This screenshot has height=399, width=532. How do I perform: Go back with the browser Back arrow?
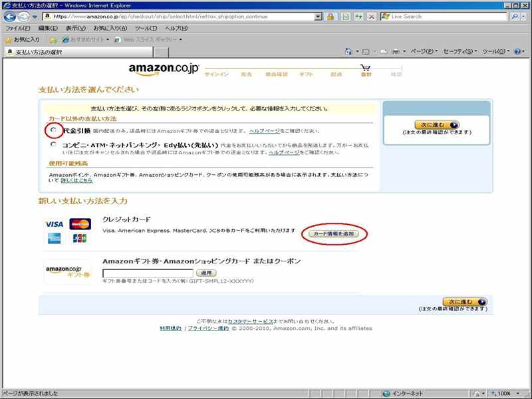[x=10, y=17]
